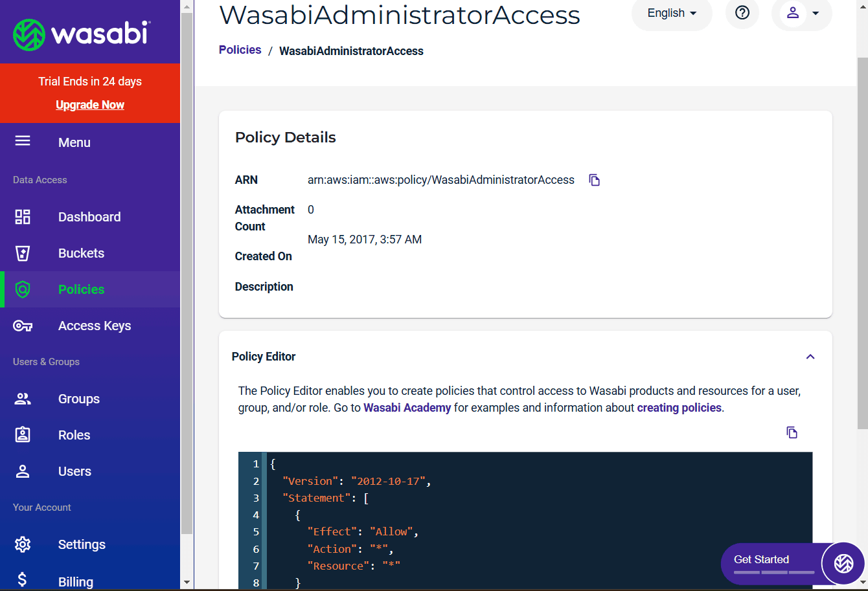Click the Groups people icon
Screen dimensions: 868x591
point(23,399)
